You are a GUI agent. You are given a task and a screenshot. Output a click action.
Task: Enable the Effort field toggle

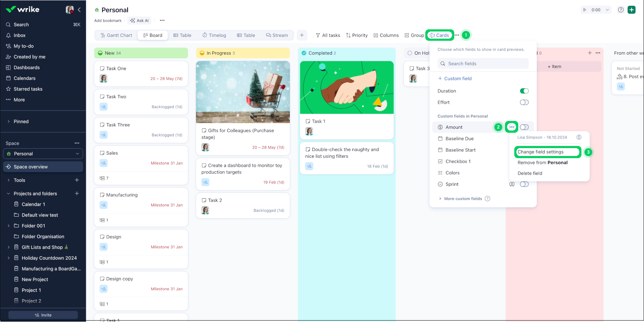(x=524, y=102)
